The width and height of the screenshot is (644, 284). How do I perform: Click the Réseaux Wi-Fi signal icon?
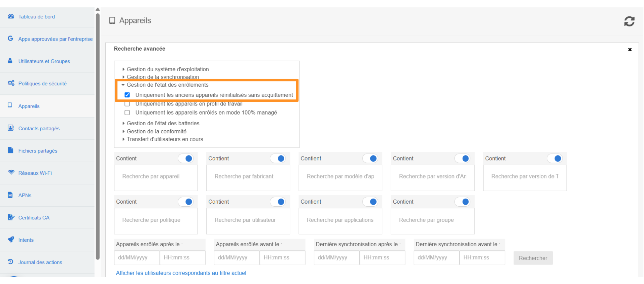click(x=11, y=172)
